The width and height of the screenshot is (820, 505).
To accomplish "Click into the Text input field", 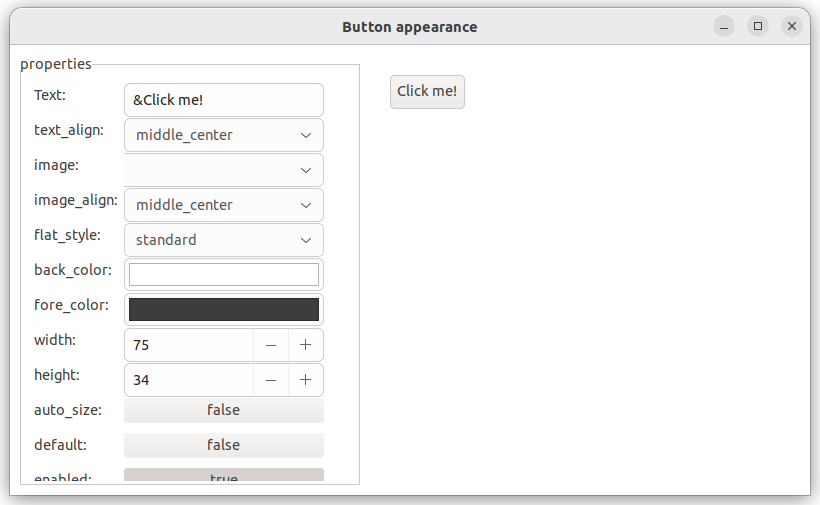I will coord(223,100).
